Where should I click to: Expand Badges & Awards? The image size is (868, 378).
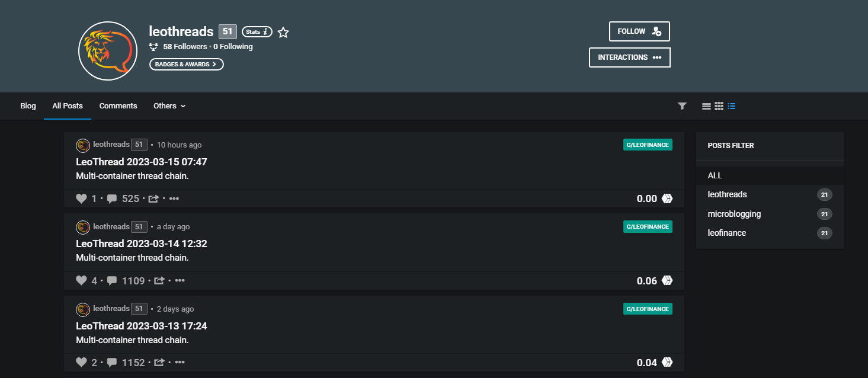pos(187,64)
